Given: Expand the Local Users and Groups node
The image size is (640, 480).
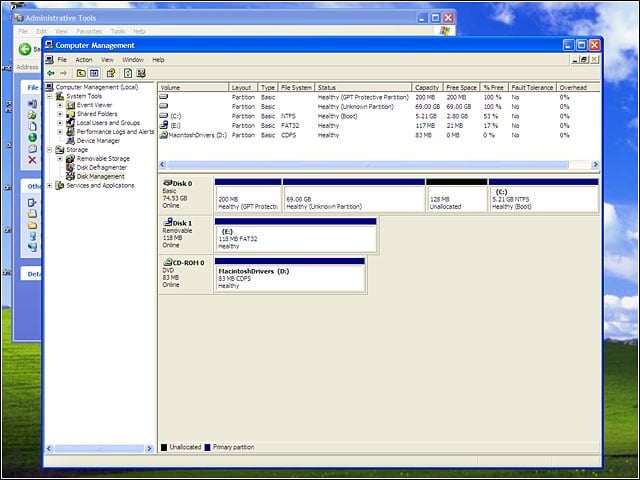Looking at the screenshot, I should (x=60, y=123).
